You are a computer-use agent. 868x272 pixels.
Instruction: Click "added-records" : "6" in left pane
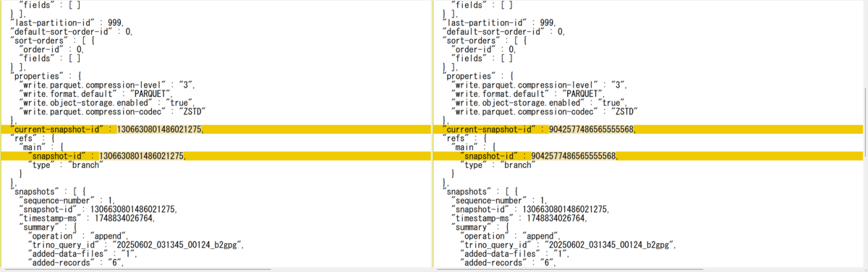pyautogui.click(x=76, y=262)
